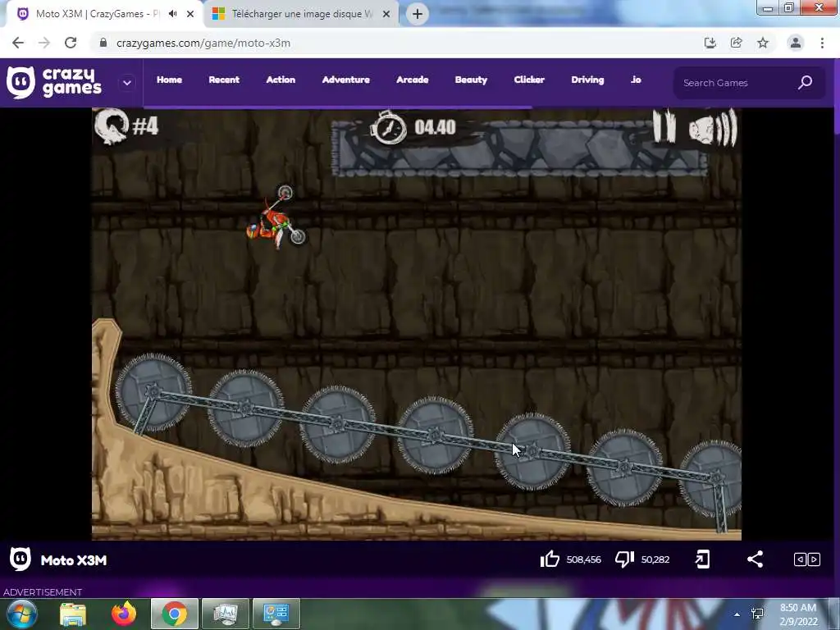Click the stopwatch timer icon in game
This screenshot has height=630, width=840.
click(x=388, y=127)
